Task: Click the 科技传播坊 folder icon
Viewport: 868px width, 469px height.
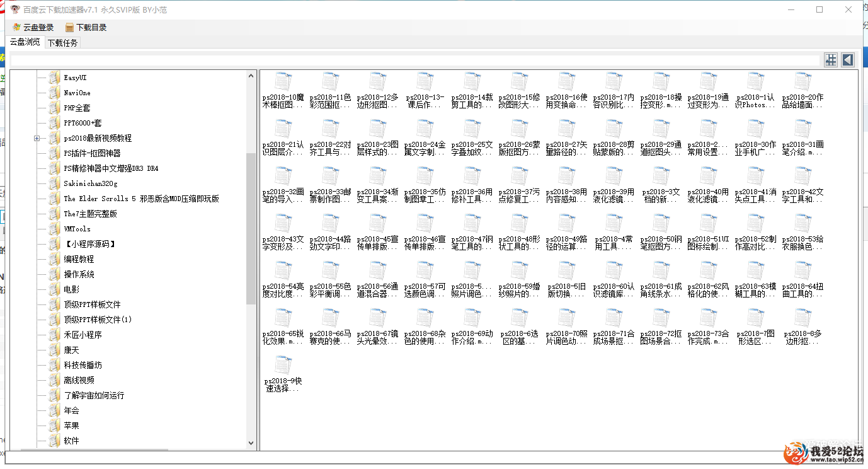Action: coord(55,365)
